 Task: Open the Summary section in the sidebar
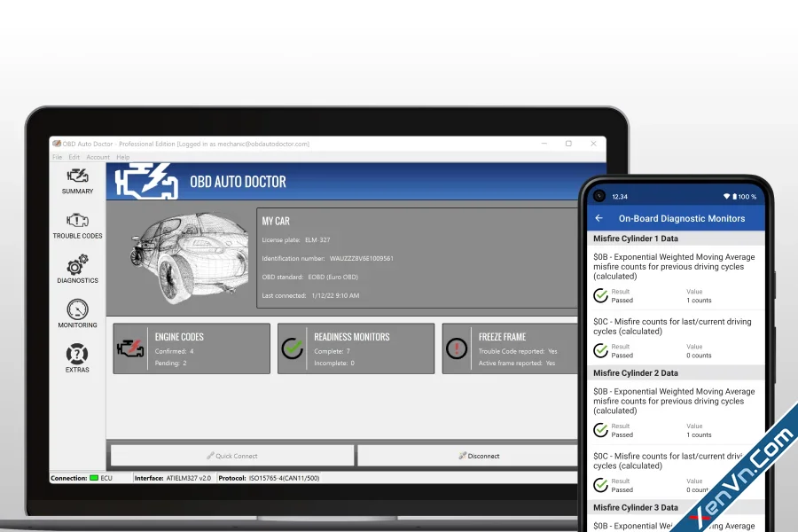click(77, 182)
